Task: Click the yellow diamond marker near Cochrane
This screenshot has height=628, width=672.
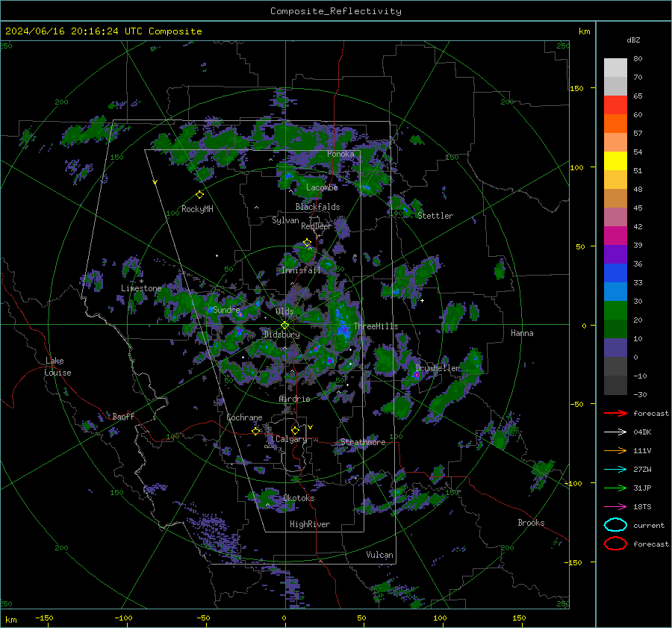Action: tap(256, 431)
